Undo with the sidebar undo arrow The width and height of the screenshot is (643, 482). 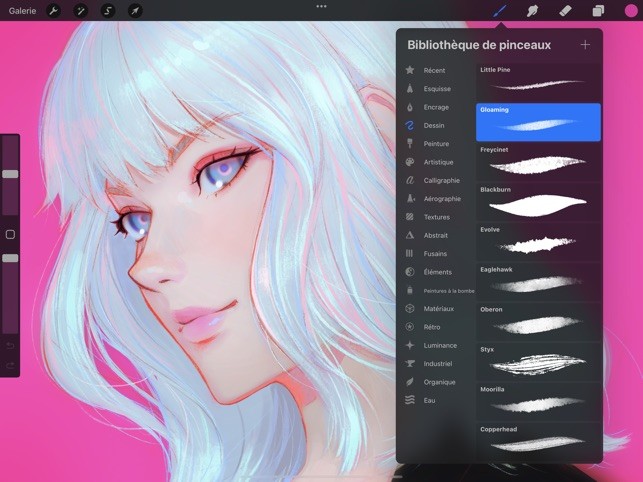click(x=10, y=346)
